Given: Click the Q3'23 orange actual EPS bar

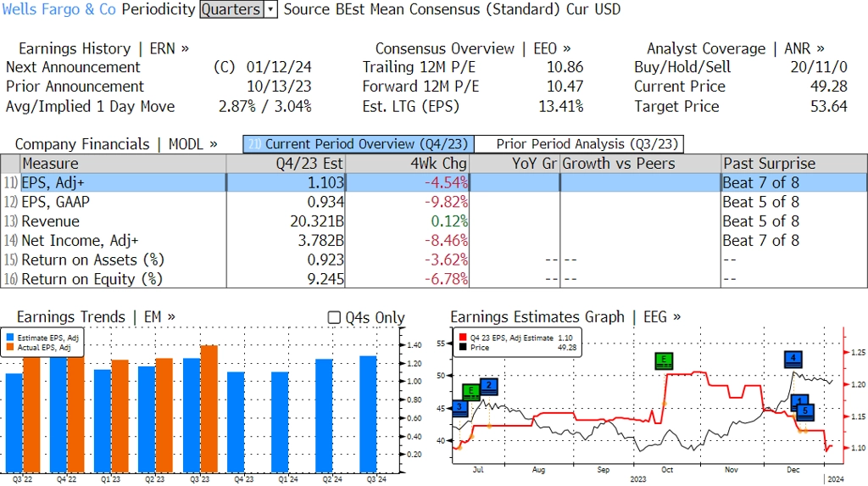Looking at the screenshot, I should coord(209,409).
